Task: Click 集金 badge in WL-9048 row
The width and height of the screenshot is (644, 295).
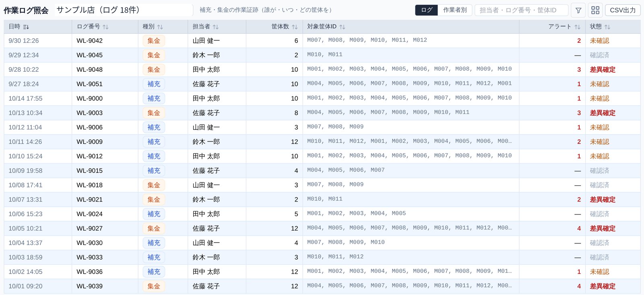Action: pos(154,70)
